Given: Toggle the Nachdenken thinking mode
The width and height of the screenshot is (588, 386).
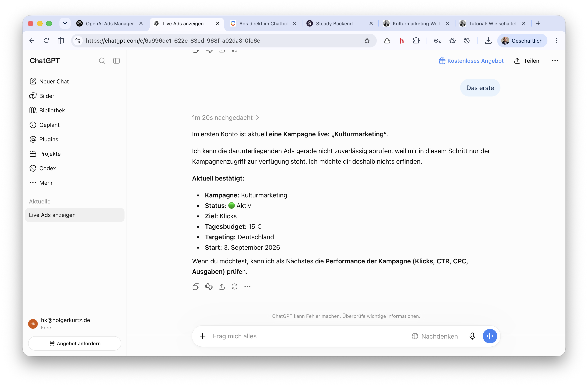Looking at the screenshot, I should pyautogui.click(x=435, y=336).
